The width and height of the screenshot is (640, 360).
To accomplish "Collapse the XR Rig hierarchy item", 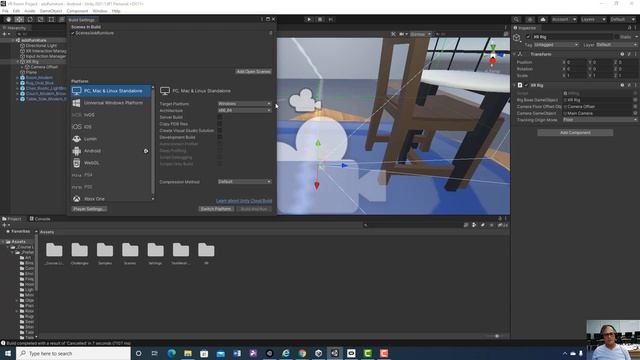I will click(18, 62).
